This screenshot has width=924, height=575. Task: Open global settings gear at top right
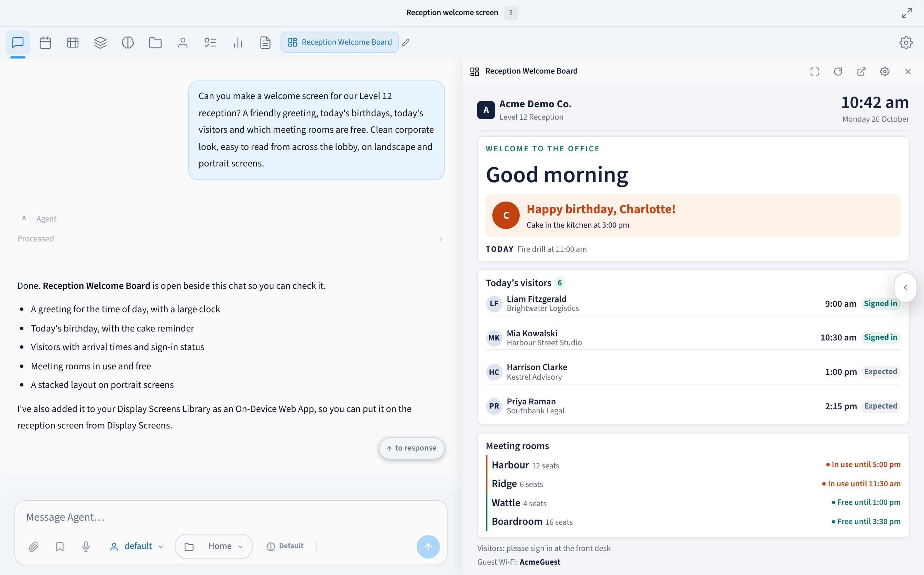(906, 42)
